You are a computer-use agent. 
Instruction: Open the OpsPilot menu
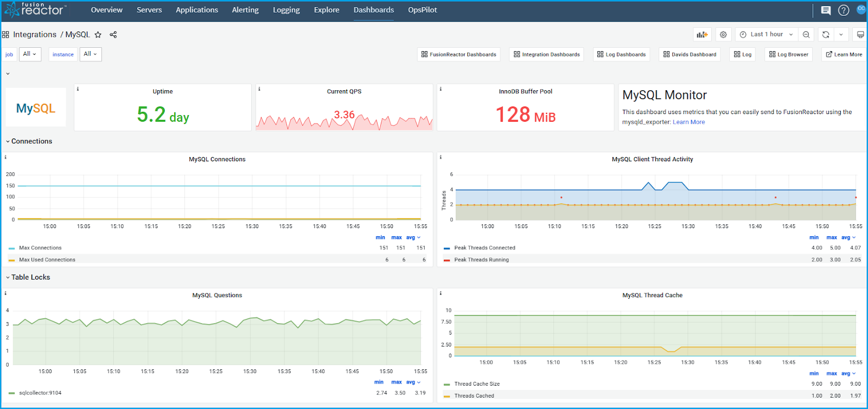(423, 10)
